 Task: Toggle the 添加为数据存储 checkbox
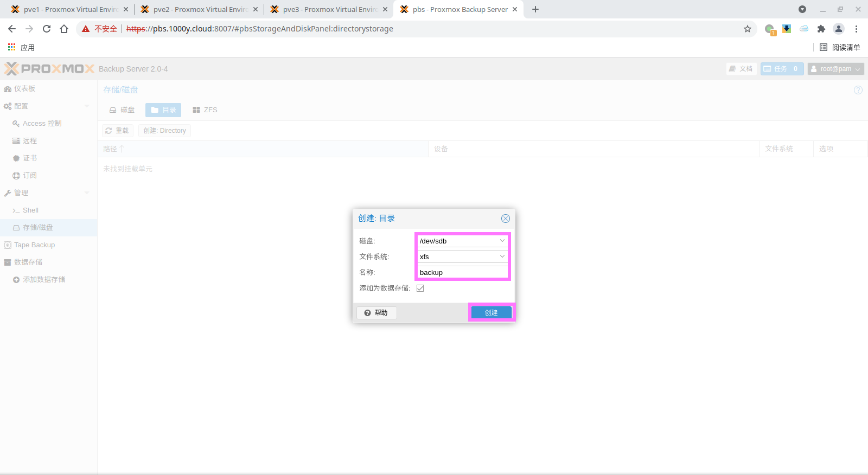point(420,288)
